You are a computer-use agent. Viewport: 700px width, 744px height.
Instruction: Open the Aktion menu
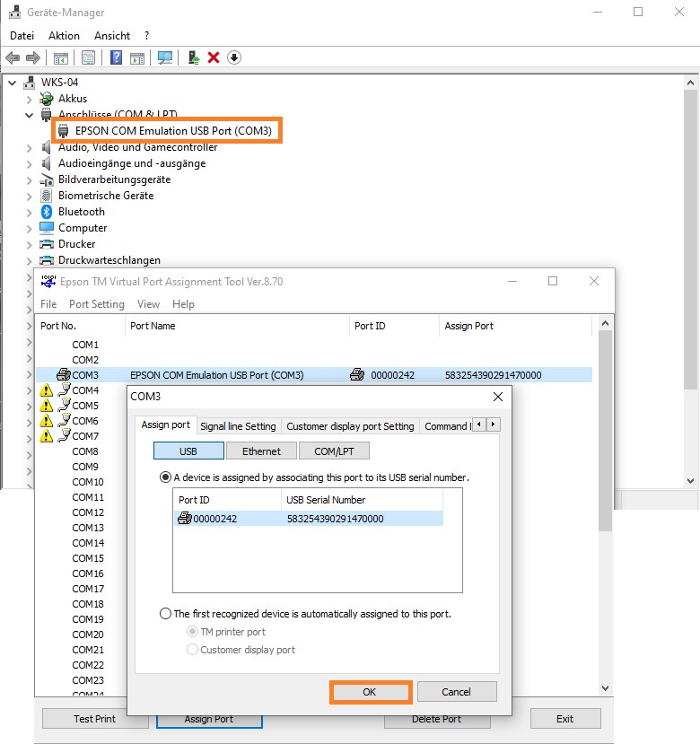point(64,36)
